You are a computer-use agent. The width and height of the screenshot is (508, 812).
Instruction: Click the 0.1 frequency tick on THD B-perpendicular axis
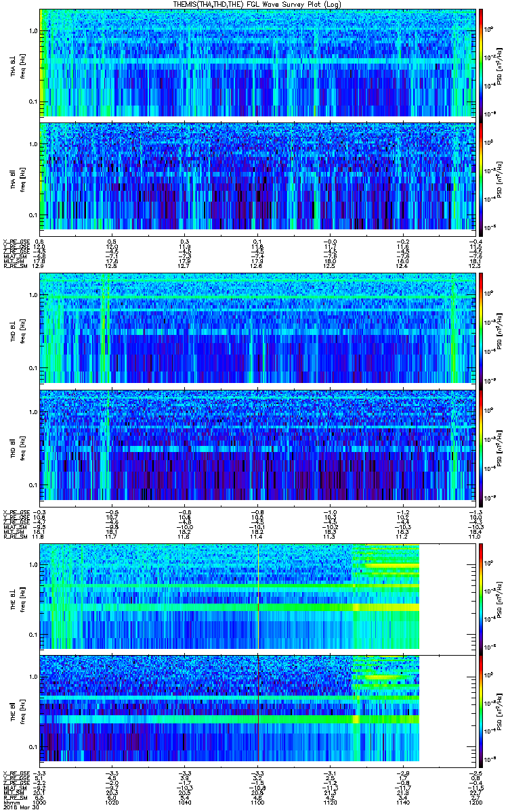point(34,368)
